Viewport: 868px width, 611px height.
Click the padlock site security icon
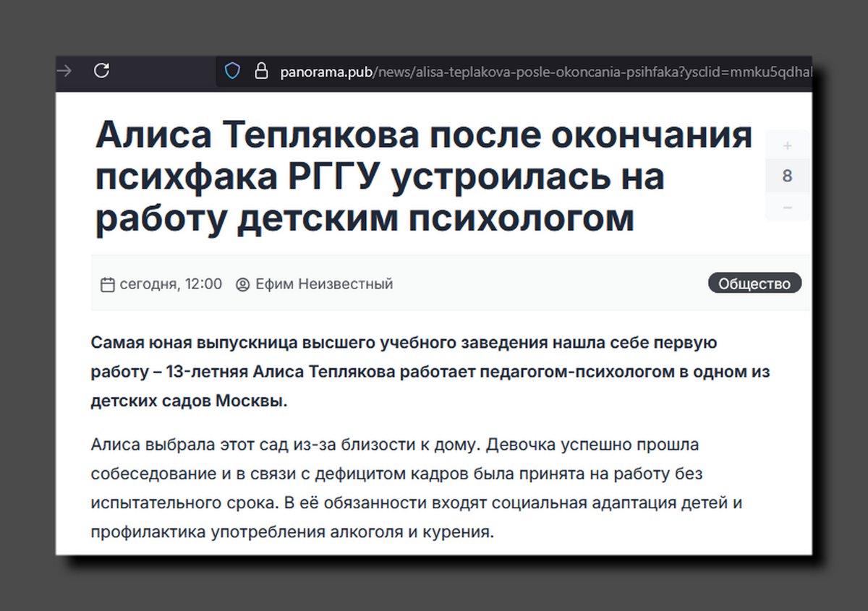[x=260, y=72]
